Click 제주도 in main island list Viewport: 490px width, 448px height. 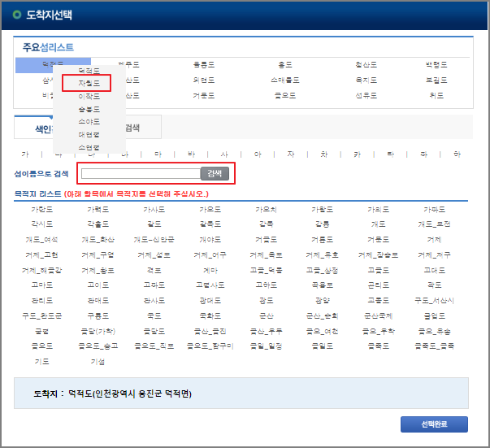click(128, 65)
